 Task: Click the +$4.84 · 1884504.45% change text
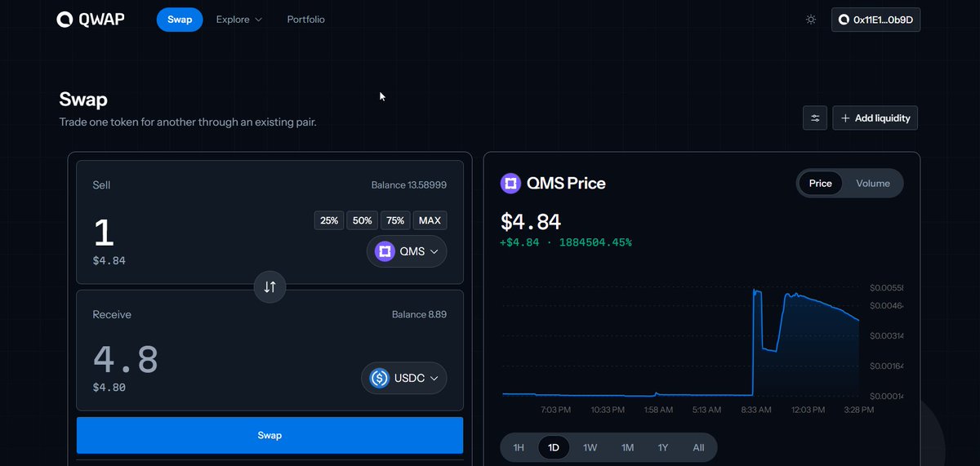[566, 242]
